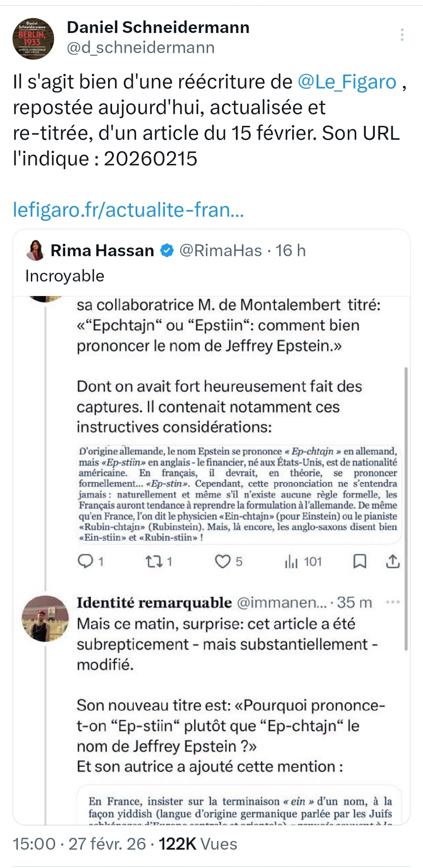This screenshot has height=868, width=423.
Task: Tap the @Le_Figaro mention link
Action: pos(347,82)
